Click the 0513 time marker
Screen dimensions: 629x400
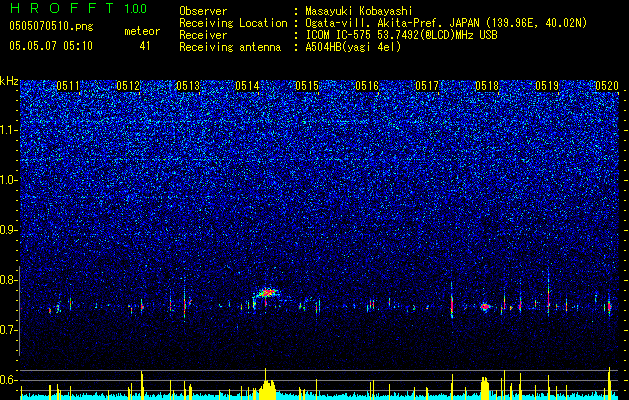coord(188,86)
